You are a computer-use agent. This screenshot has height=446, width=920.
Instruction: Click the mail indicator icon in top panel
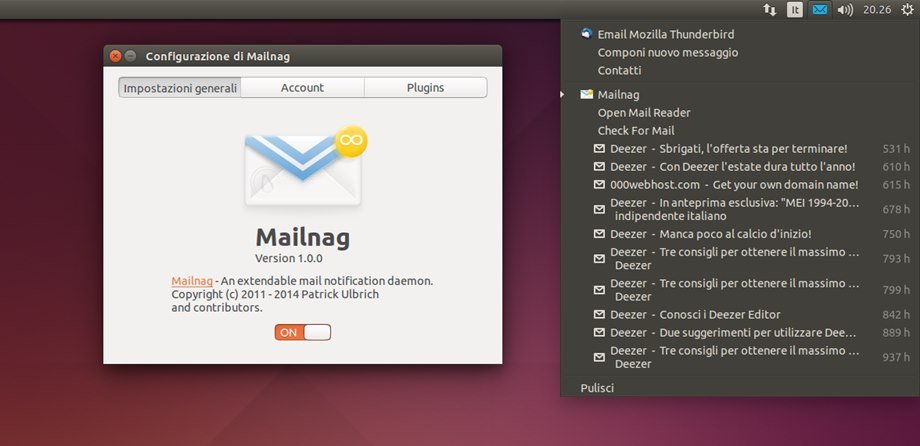820,10
